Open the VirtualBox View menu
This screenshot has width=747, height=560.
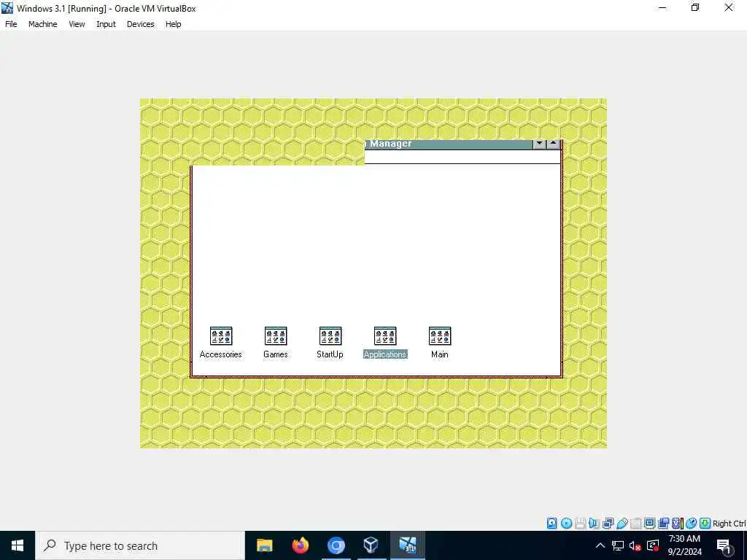click(77, 24)
